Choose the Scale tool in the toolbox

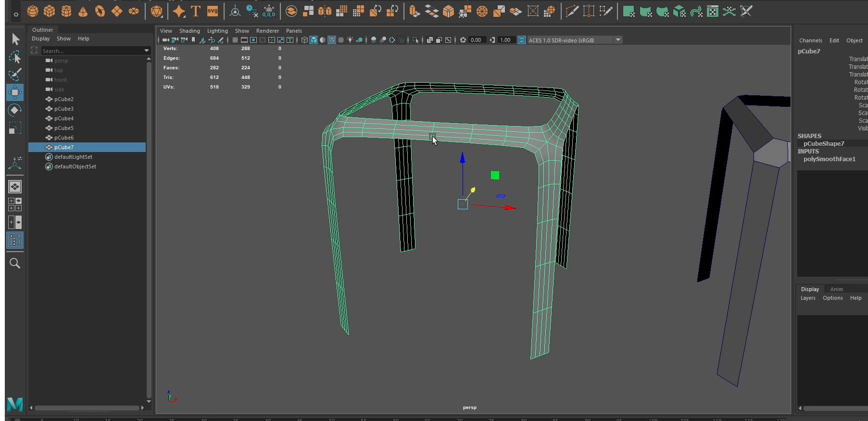click(15, 128)
